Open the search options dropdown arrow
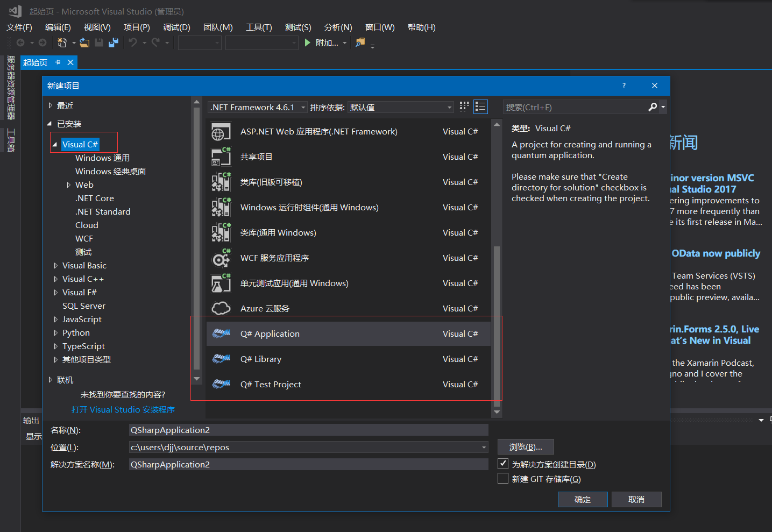 (x=663, y=107)
